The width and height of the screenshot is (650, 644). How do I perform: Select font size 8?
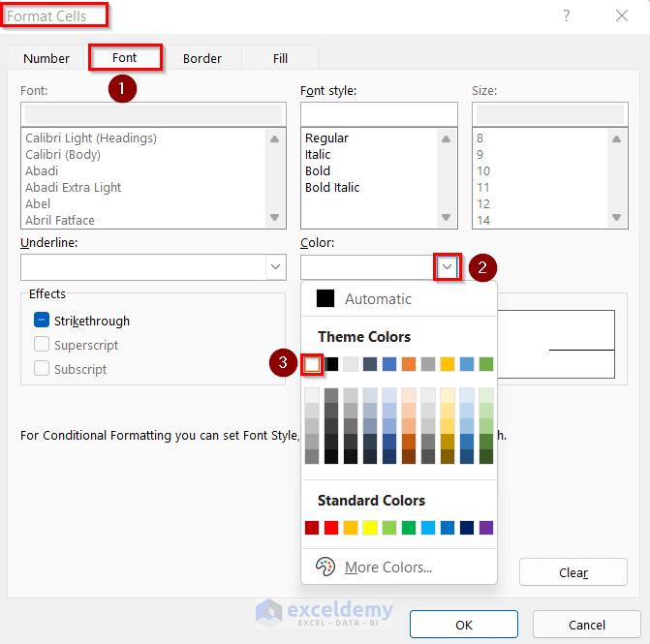[x=480, y=138]
